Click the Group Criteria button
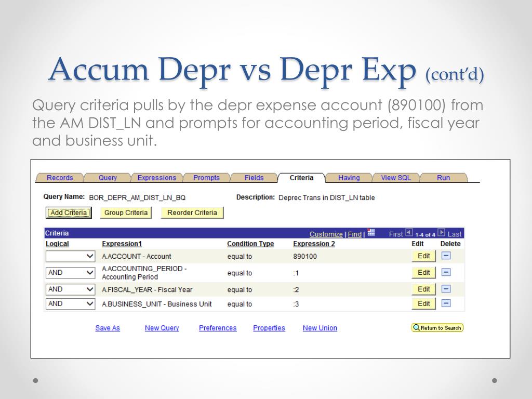 click(126, 212)
